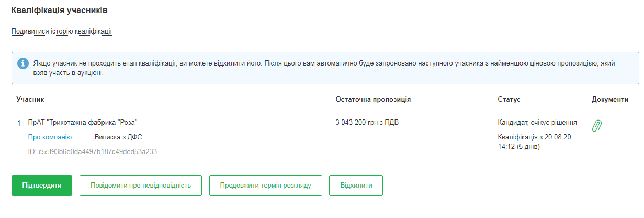The image size is (644, 218).
Task: Open the paperclip documents attachment icon
Action: pos(596,126)
